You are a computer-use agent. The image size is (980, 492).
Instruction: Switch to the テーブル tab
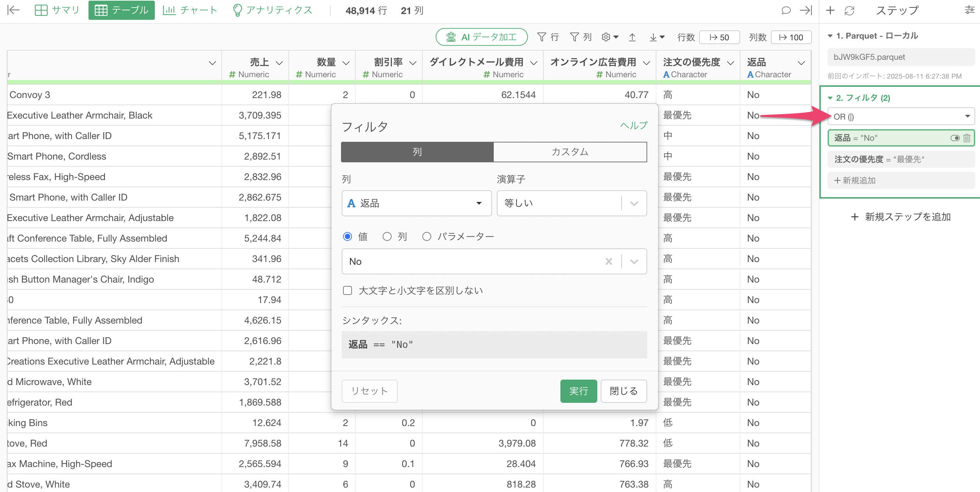pos(121,10)
